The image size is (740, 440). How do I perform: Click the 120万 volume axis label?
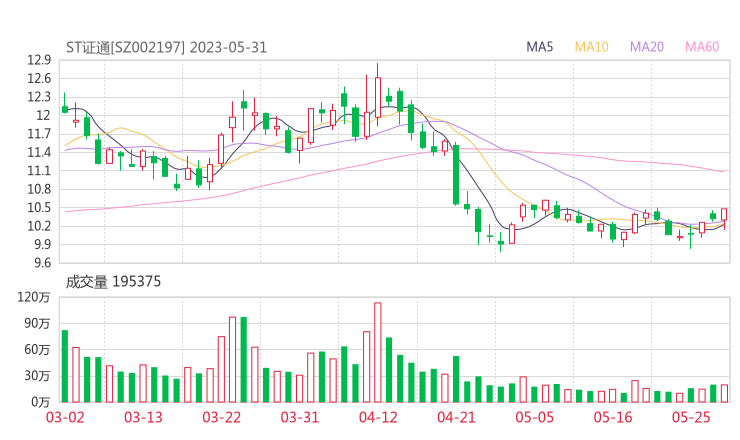point(34,297)
